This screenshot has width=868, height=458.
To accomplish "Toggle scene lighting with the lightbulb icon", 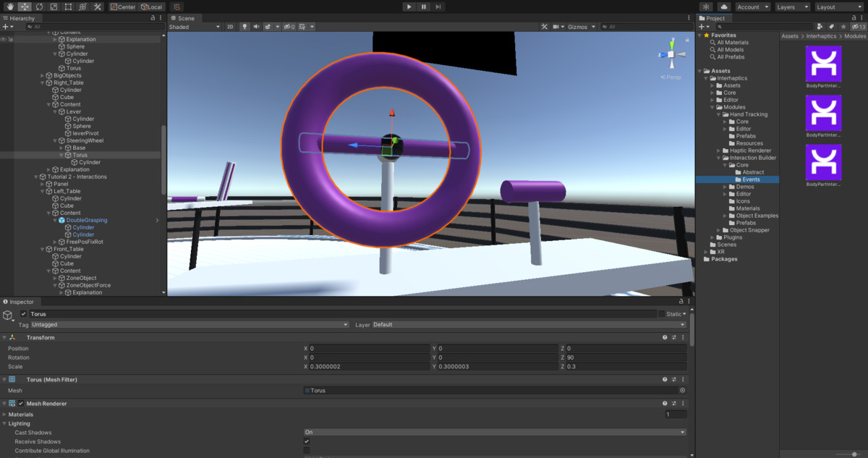I will click(x=244, y=27).
